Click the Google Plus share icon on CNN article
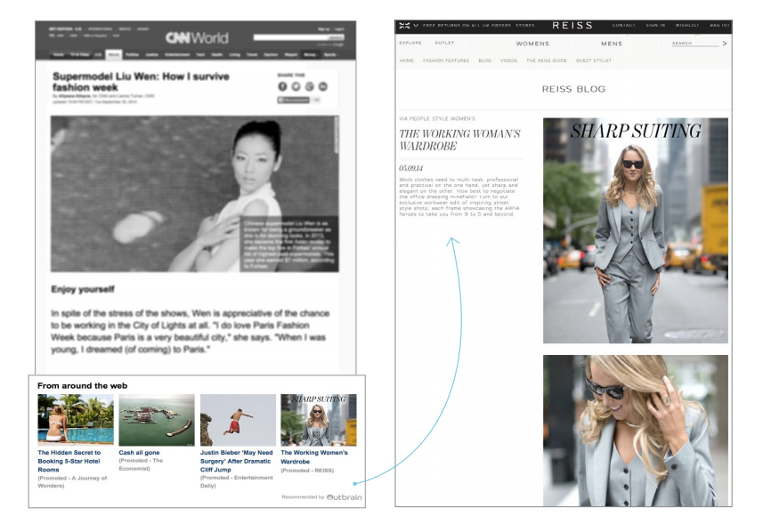771x532 pixels. (309, 86)
